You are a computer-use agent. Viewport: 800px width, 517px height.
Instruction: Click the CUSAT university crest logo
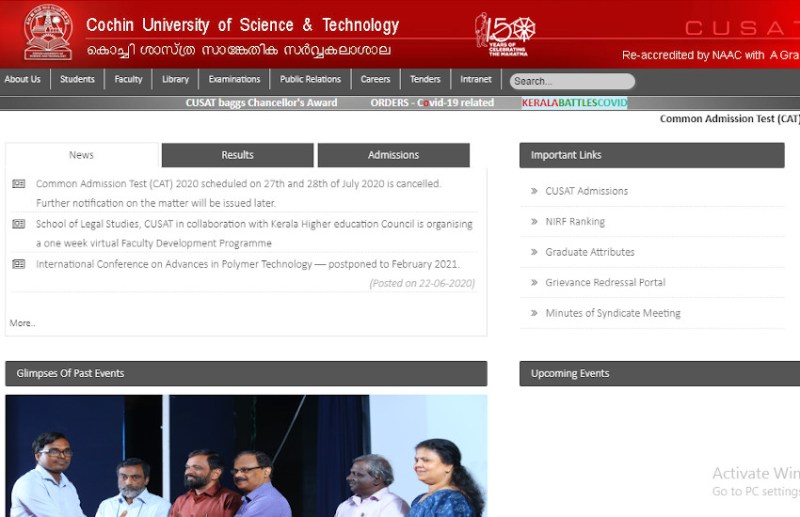[x=48, y=32]
